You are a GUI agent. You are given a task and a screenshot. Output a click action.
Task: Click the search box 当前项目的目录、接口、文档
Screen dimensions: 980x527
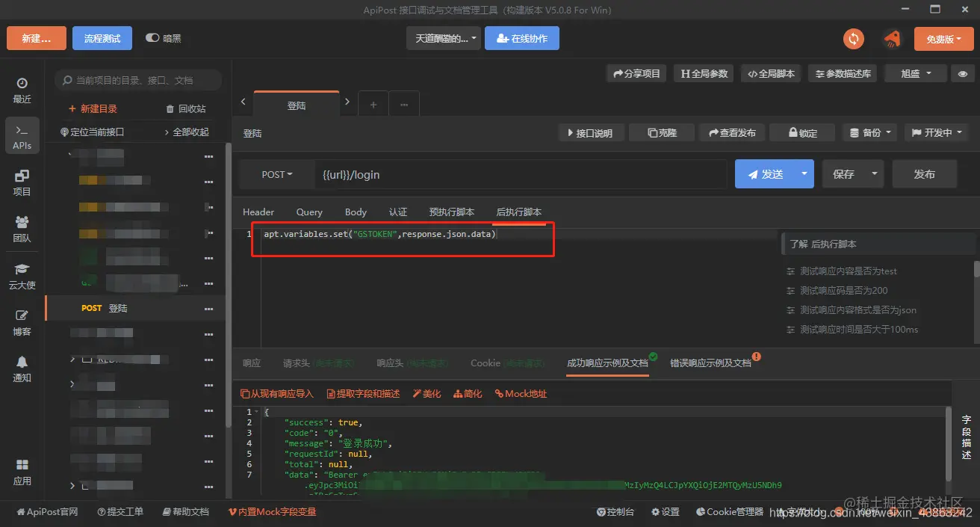pos(138,80)
